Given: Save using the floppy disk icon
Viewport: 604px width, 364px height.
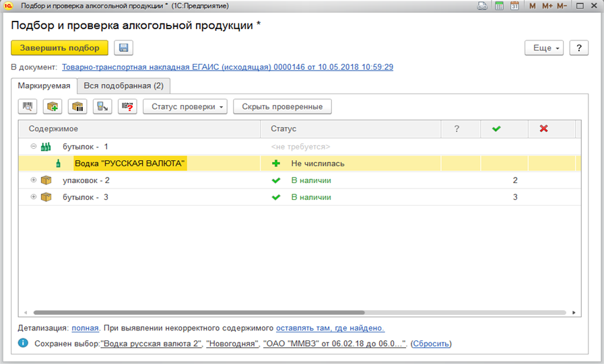Looking at the screenshot, I should click(124, 48).
